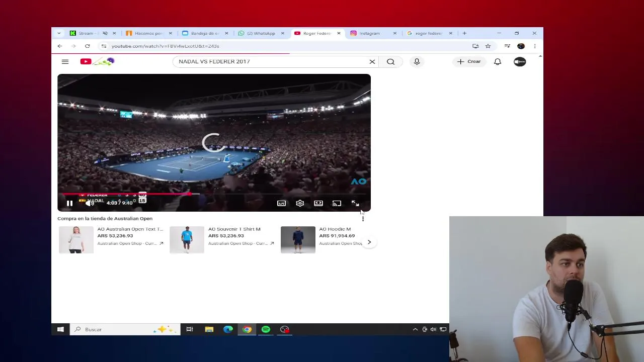Open Spotify from the taskbar

pyautogui.click(x=266, y=329)
